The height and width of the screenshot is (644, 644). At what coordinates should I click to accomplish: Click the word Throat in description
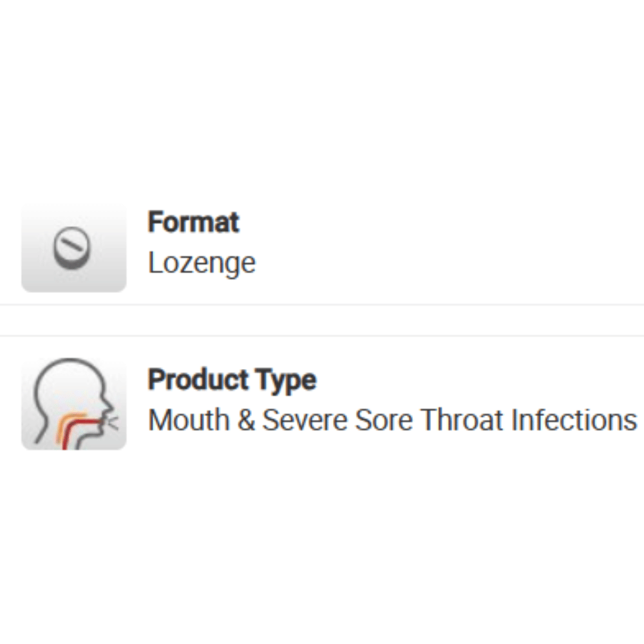click(x=462, y=421)
